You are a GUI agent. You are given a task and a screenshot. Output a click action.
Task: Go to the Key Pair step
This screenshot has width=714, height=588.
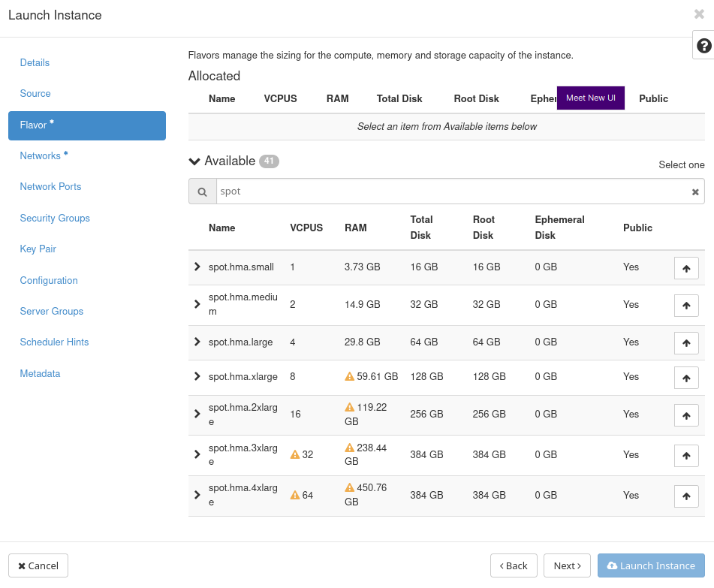coord(38,249)
